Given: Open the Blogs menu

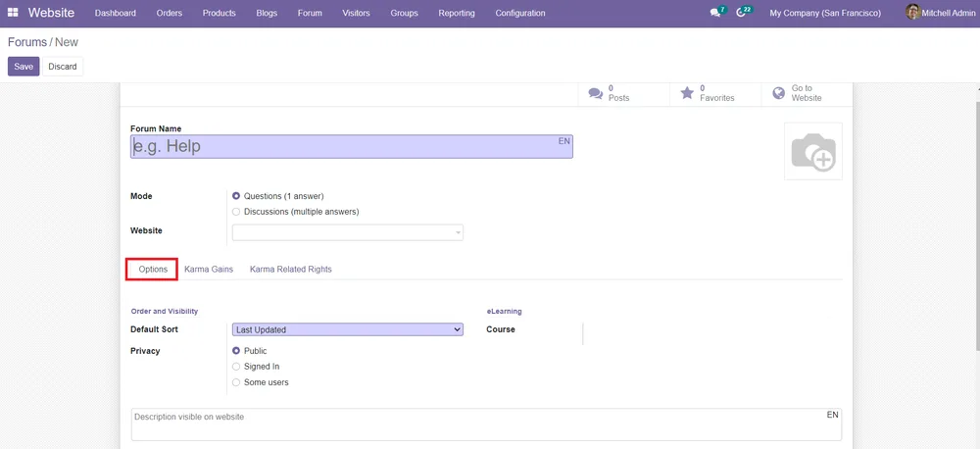Looking at the screenshot, I should [267, 13].
